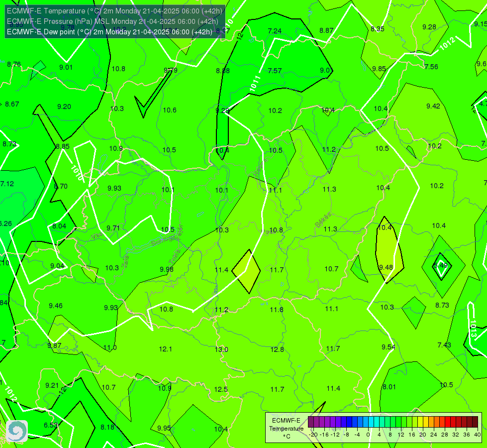Click the 8.18 temperature value
The height and width of the screenshot is (448, 487).
(107, 427)
